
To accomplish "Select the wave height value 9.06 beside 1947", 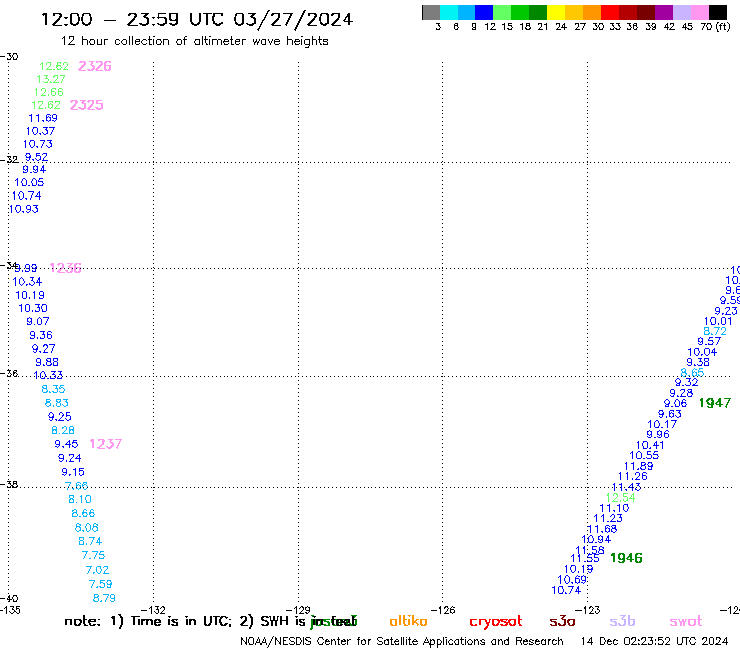I will 675,403.
